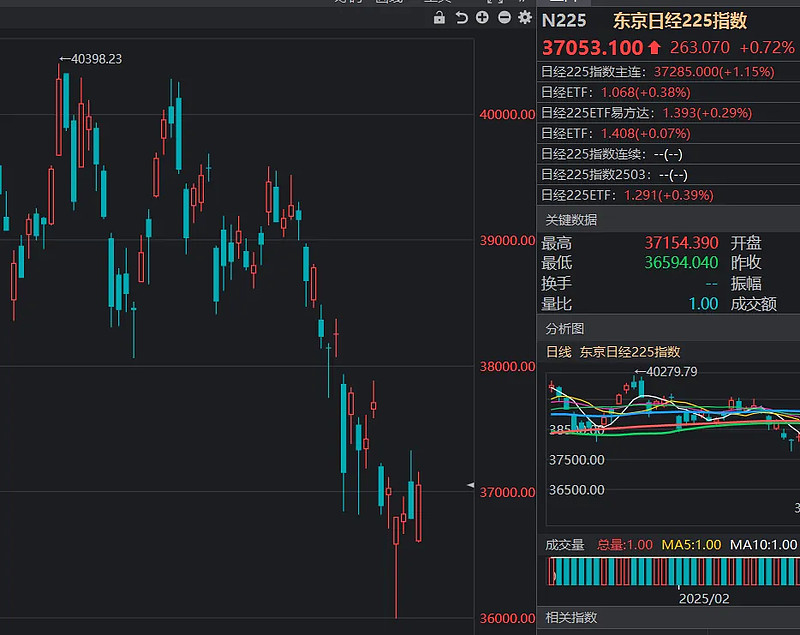Click the 成交量 volume indicator label
Screen dimensions: 800x635
(564, 545)
